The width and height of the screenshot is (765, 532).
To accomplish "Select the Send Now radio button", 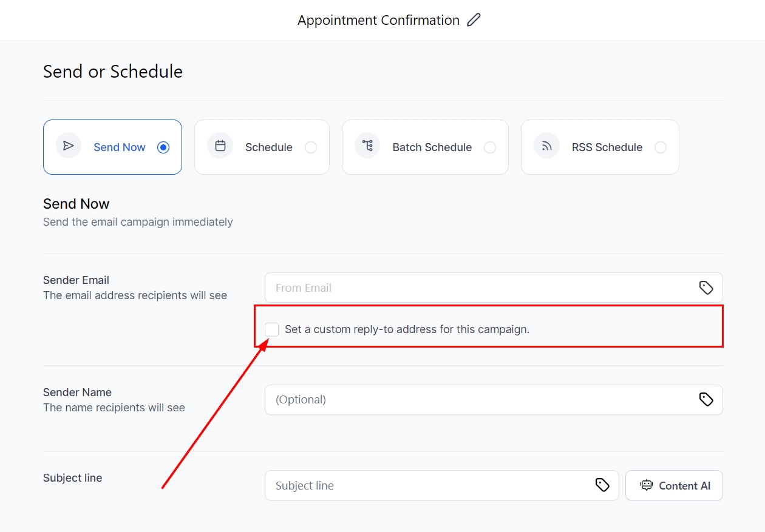I will tap(163, 147).
